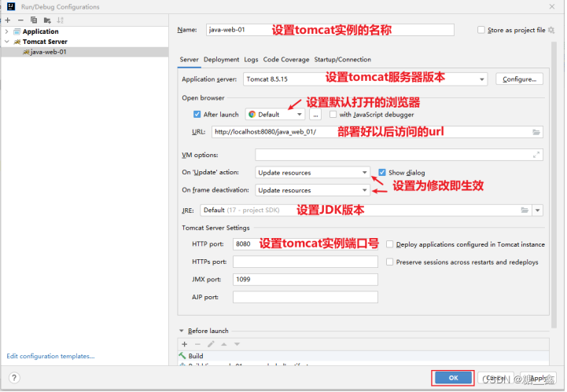The image size is (567, 392).
Task: Sort the configurations list
Action: 60,20
